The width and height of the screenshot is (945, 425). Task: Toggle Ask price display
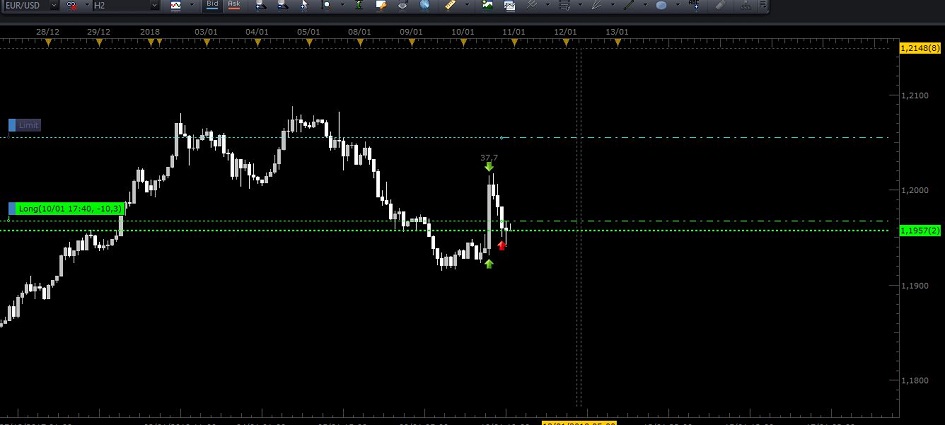[234, 5]
